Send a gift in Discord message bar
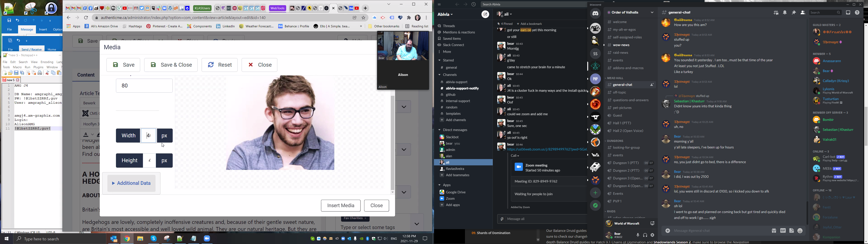868x244 pixels. 774,231
